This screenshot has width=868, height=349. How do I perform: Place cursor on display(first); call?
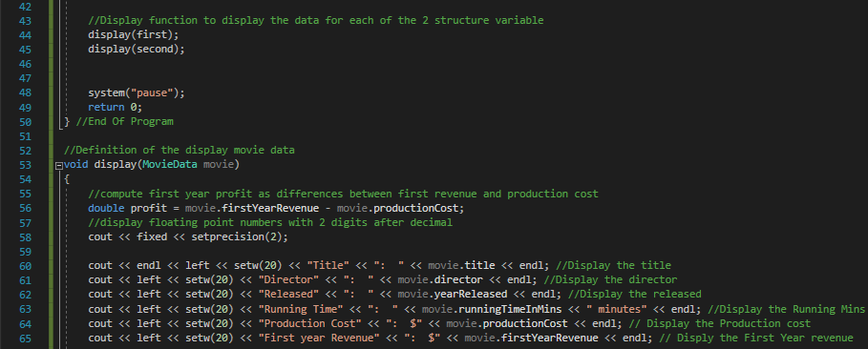[x=134, y=35]
